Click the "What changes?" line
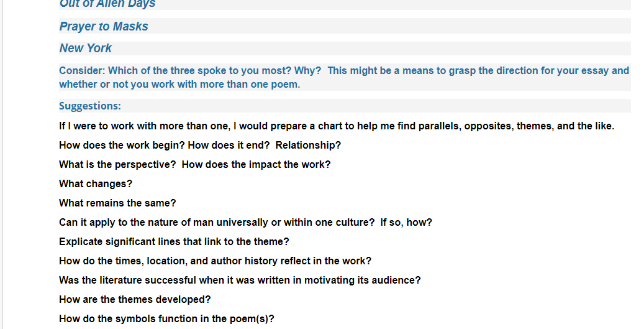The height and width of the screenshot is (329, 644). [96, 184]
